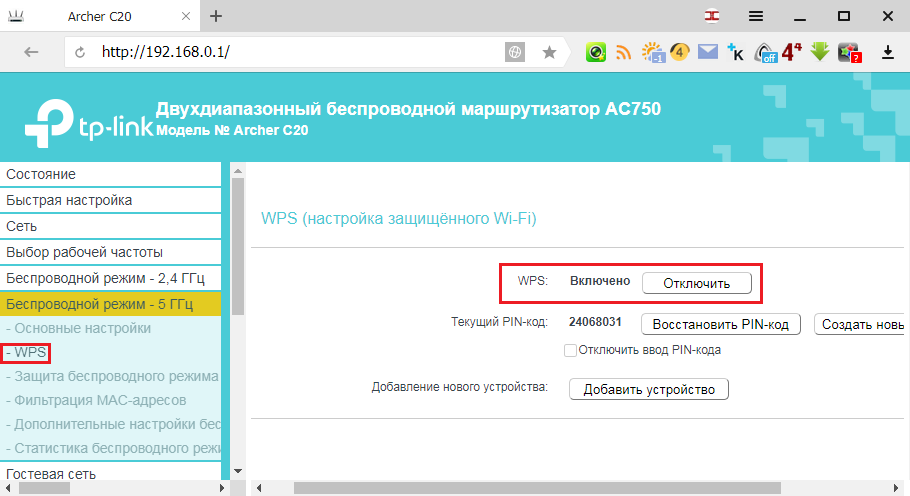Bookmark page with the star icon

tap(549, 52)
